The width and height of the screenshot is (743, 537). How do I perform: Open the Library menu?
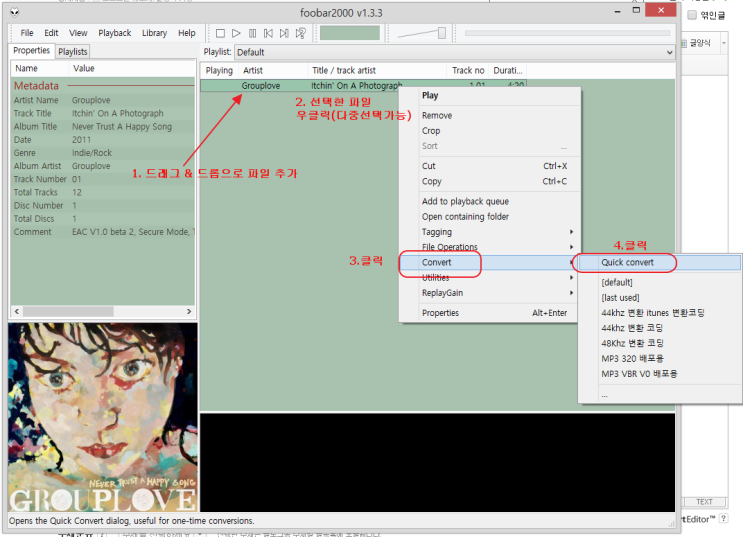pos(154,33)
